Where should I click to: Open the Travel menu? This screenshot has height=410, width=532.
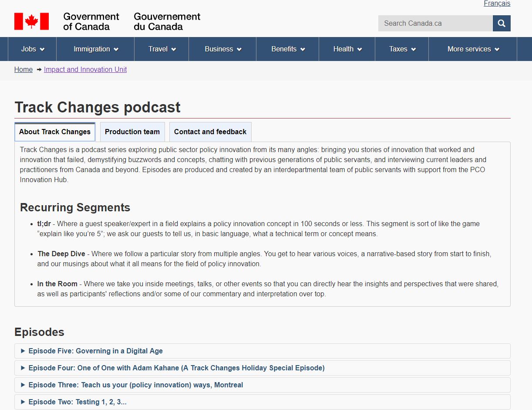(x=162, y=49)
